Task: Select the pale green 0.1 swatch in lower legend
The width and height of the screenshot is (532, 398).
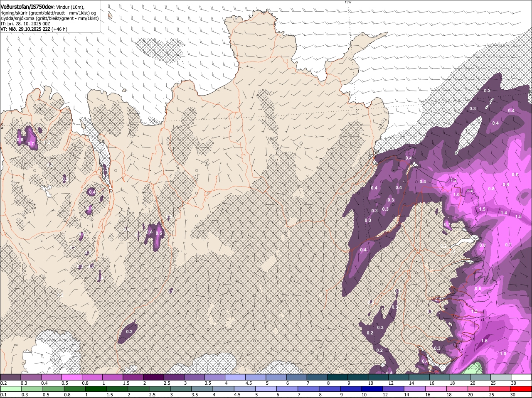Action: [10, 389]
